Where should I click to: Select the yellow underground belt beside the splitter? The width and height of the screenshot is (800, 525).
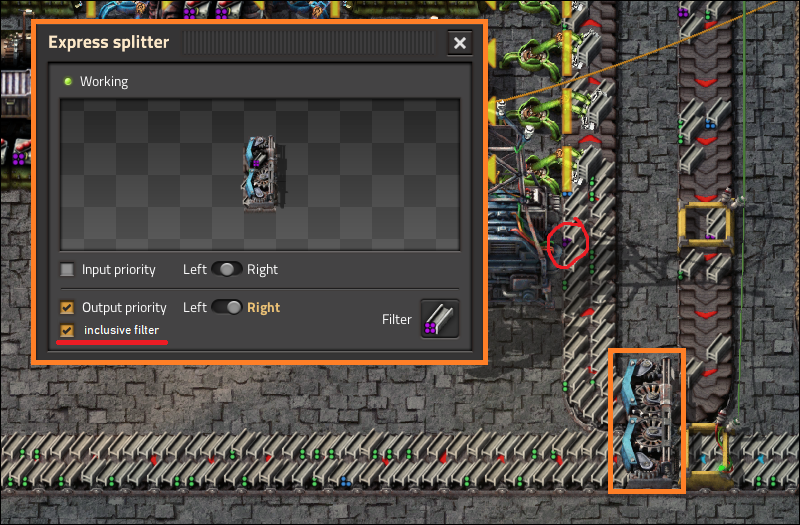click(x=709, y=454)
